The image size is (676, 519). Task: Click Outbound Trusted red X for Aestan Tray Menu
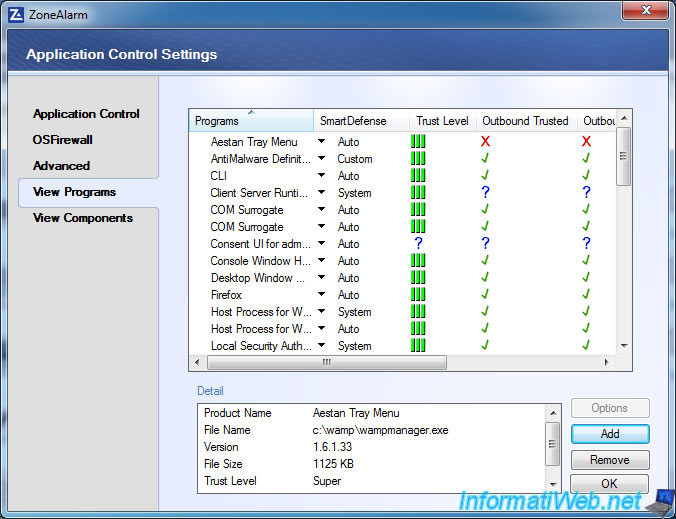coord(485,141)
